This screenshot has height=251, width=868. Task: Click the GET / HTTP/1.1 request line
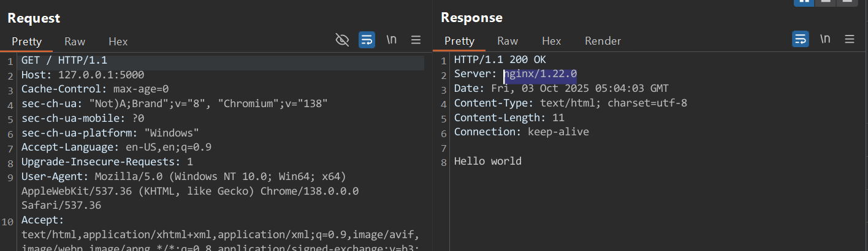[64, 60]
